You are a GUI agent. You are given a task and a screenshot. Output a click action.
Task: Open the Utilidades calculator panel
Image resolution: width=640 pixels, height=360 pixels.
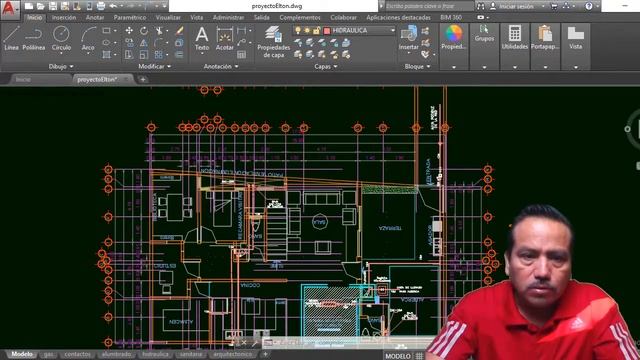[515, 38]
